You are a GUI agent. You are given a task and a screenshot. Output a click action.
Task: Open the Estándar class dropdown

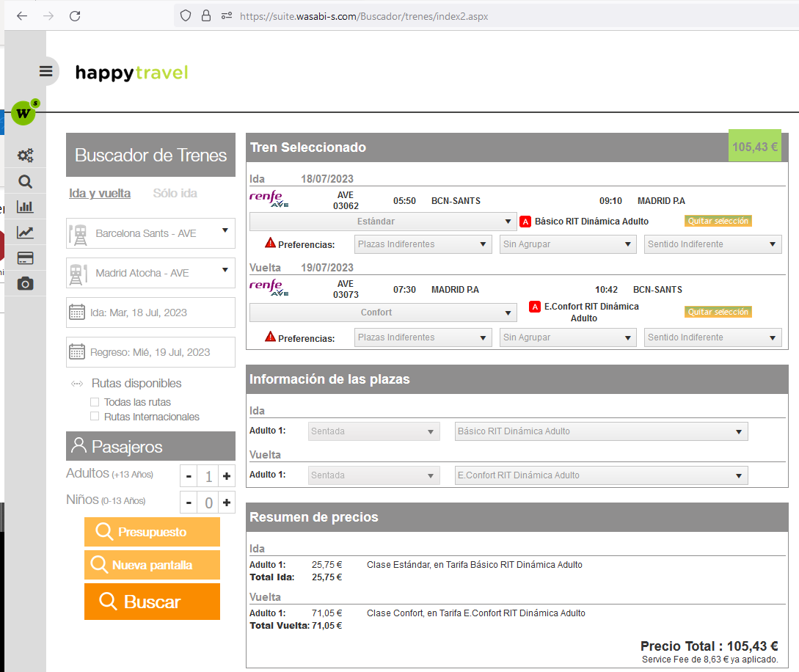(383, 222)
